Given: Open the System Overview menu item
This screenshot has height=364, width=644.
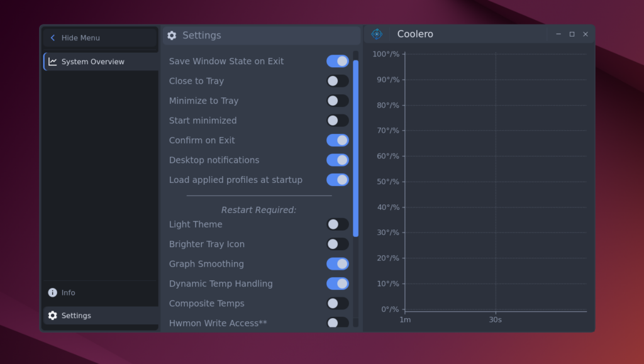Looking at the screenshot, I should tap(93, 62).
